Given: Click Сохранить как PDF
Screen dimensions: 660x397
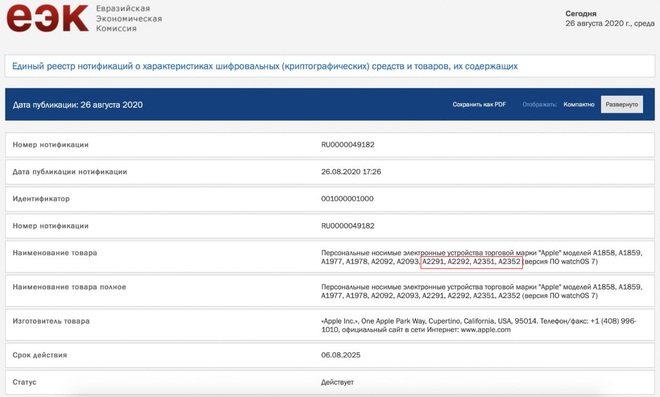Looking at the screenshot, I should [x=479, y=104].
